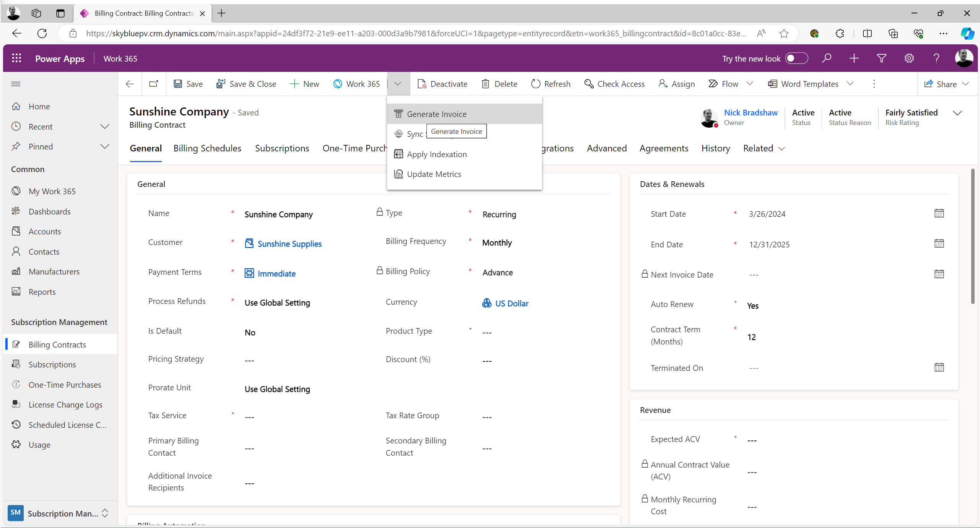Expand the record header details chevron
The width and height of the screenshot is (980, 528).
point(957,113)
